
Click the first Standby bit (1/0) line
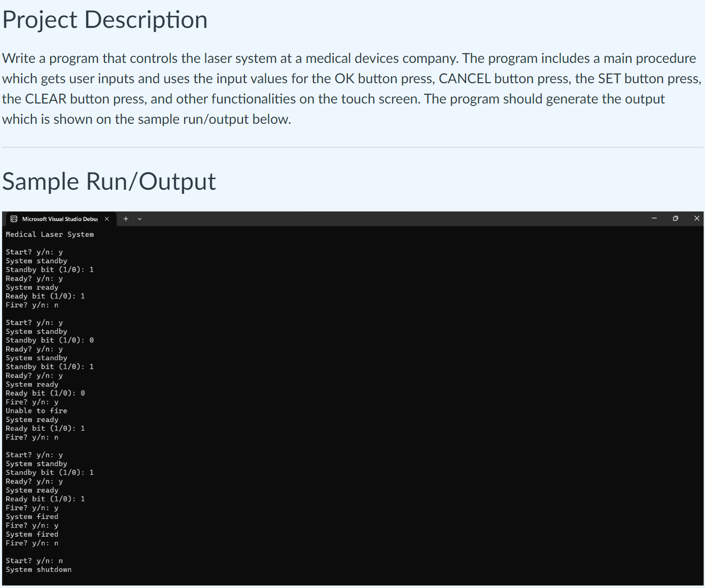tap(49, 269)
